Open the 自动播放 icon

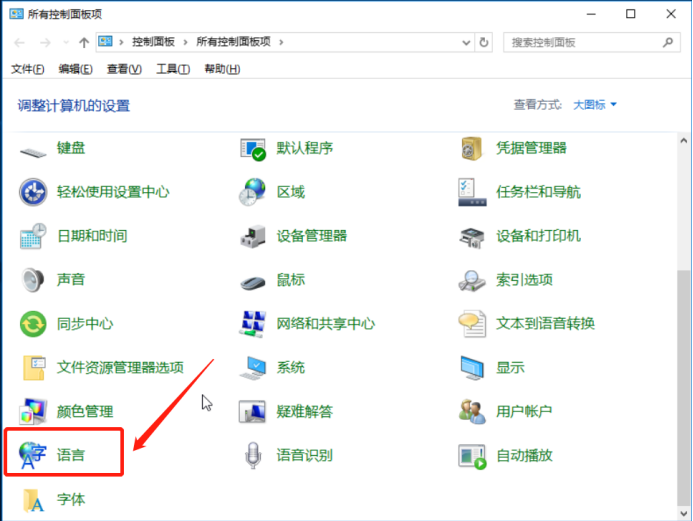coord(472,456)
